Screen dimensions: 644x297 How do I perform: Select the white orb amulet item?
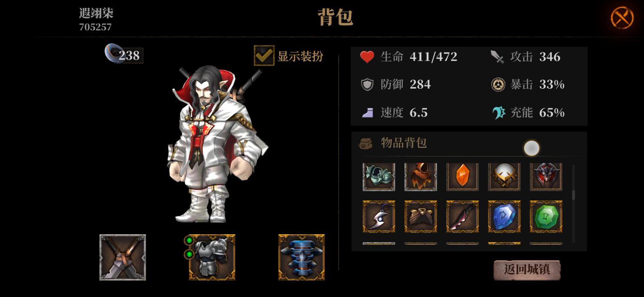[504, 177]
